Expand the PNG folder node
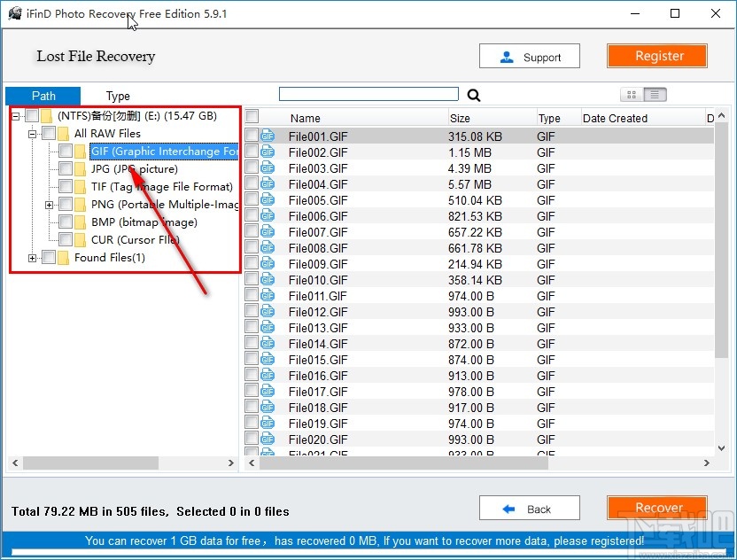Viewport: 737px width, 560px height. tap(49, 205)
